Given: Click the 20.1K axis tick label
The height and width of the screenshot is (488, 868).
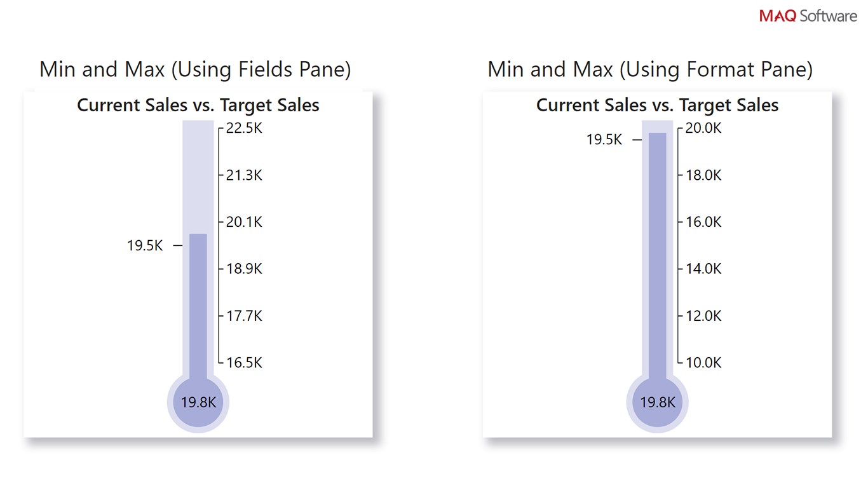Looking at the screenshot, I should [x=244, y=222].
